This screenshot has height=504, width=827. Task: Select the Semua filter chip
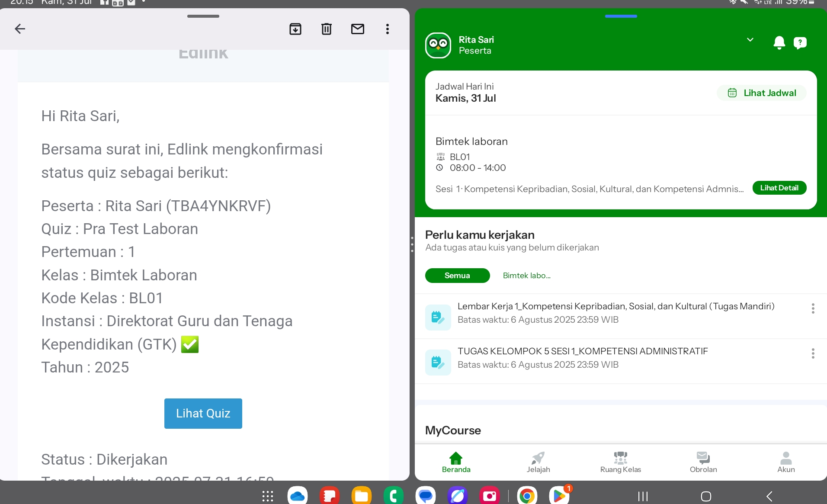click(x=457, y=276)
